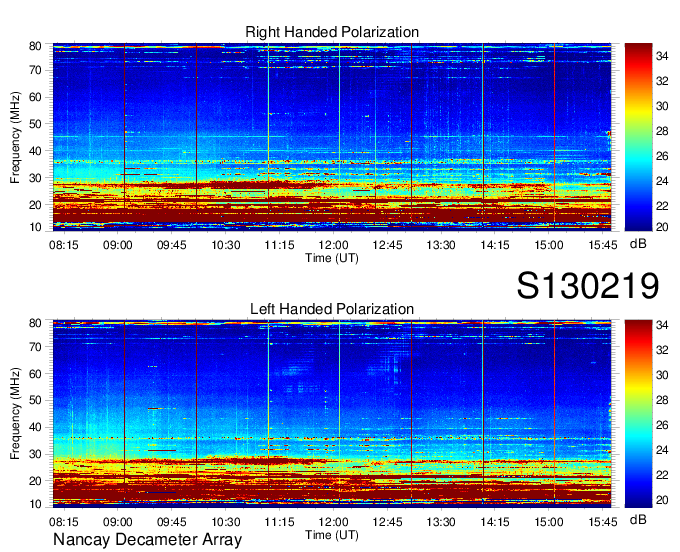
Task: Click the 40 MHz tick on bottom frequency axis
Action: point(35,427)
